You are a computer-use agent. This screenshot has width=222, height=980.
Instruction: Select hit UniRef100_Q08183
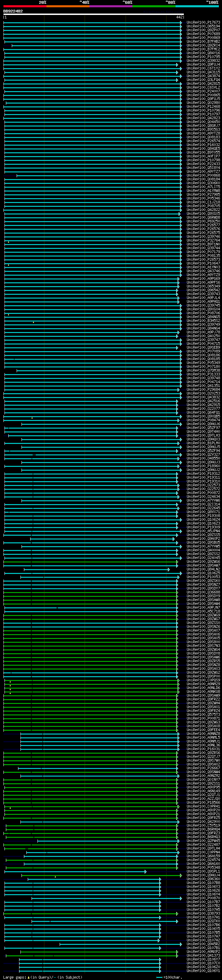203,137
